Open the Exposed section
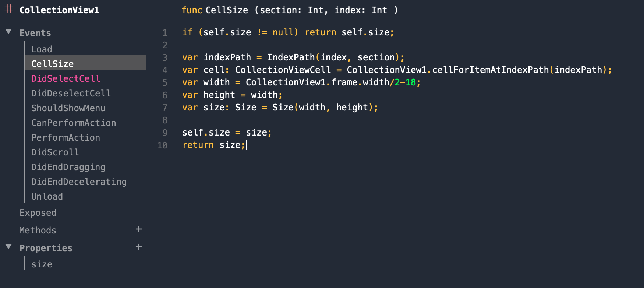Screen dimensions: 644x288 (38, 213)
